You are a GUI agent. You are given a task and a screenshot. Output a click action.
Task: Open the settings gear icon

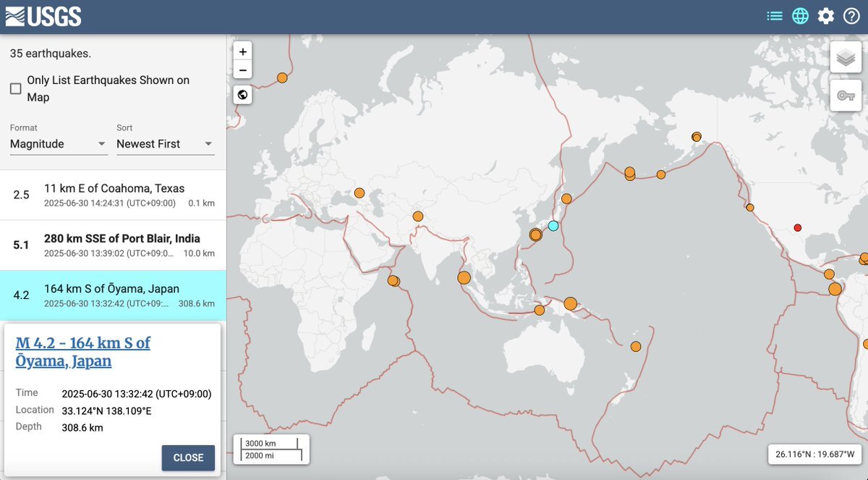pyautogui.click(x=826, y=16)
